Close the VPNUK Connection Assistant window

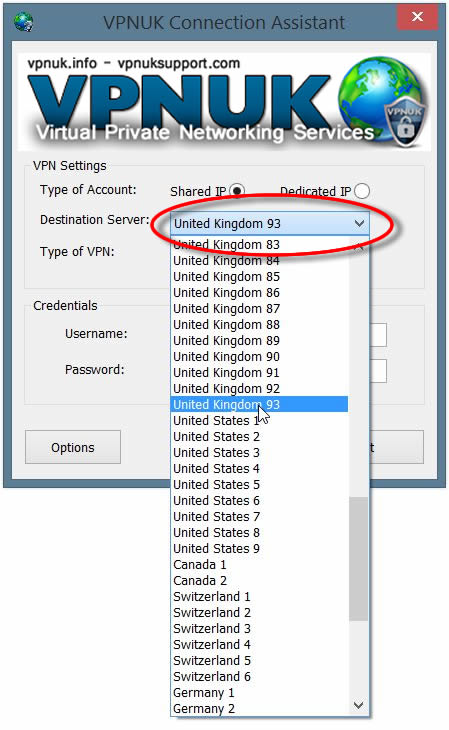417,17
